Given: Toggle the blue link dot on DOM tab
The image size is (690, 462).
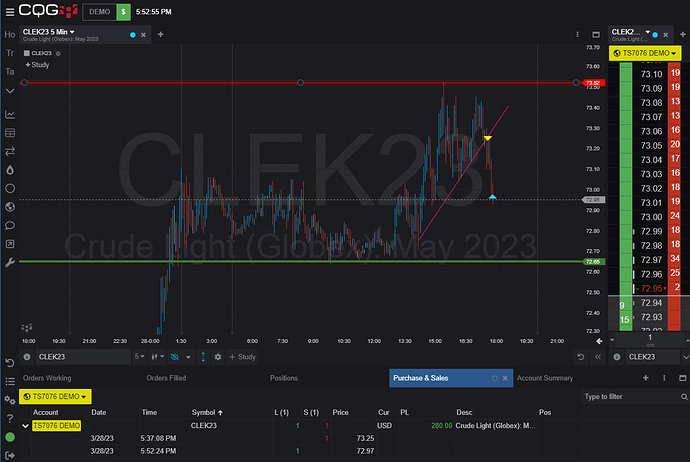Looking at the screenshot, I should point(655,35).
